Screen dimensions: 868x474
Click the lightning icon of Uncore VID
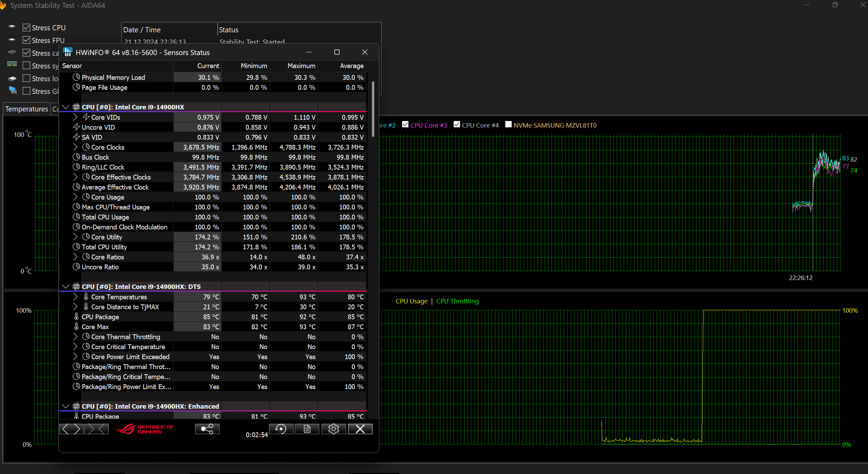click(x=76, y=127)
